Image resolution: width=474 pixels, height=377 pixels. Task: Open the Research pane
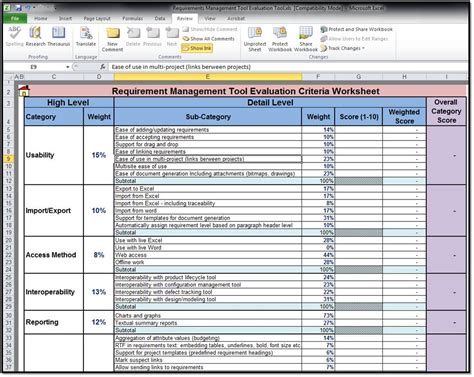(x=35, y=36)
